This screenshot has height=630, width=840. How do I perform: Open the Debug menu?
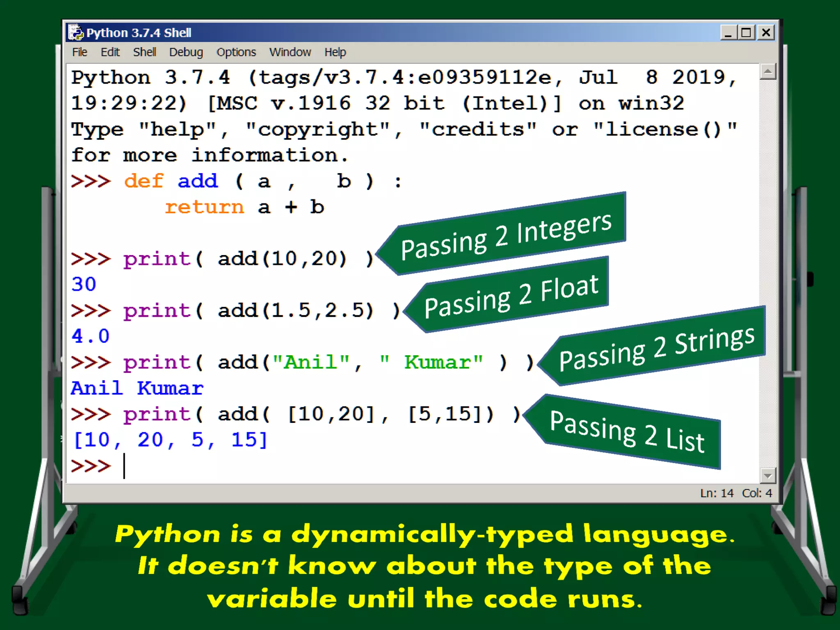(x=186, y=52)
